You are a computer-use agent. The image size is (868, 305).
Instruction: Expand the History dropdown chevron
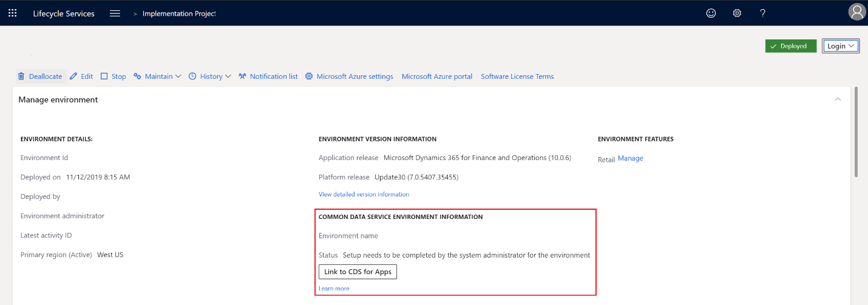(228, 76)
